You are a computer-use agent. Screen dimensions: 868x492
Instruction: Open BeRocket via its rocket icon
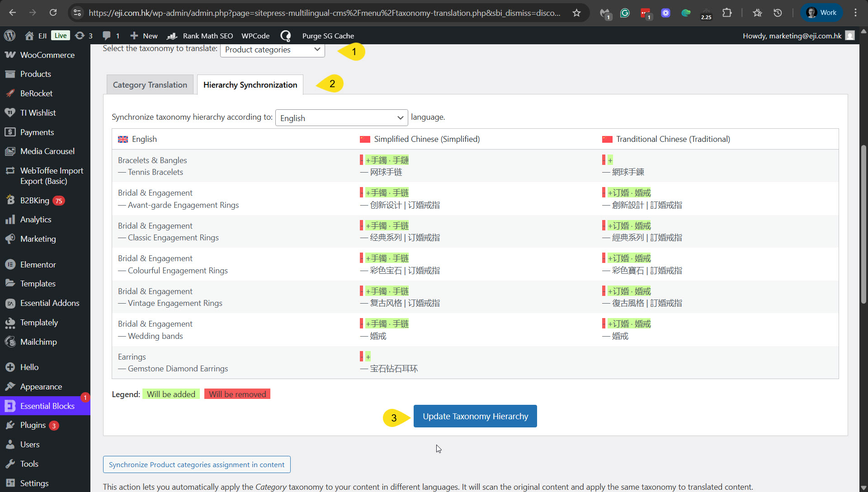point(10,94)
